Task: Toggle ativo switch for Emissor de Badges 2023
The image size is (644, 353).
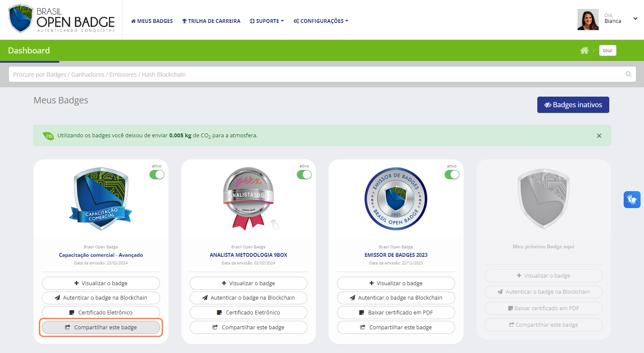Action: [452, 175]
